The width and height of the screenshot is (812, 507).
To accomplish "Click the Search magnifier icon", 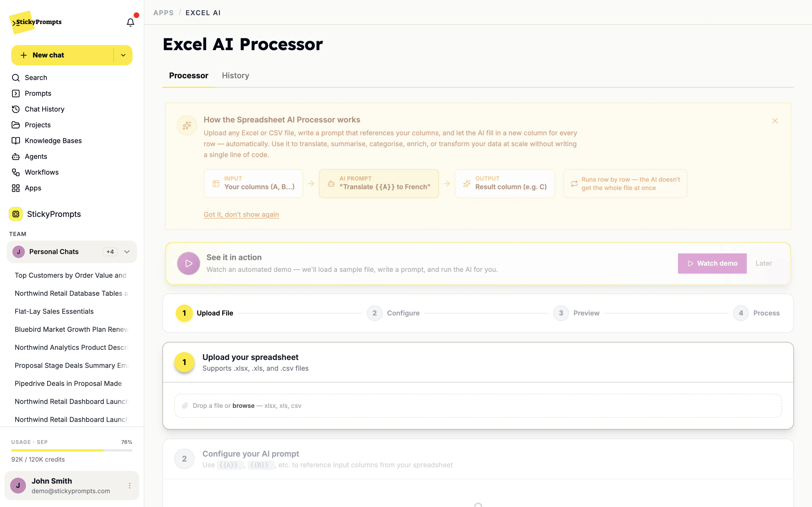I will tap(16, 78).
